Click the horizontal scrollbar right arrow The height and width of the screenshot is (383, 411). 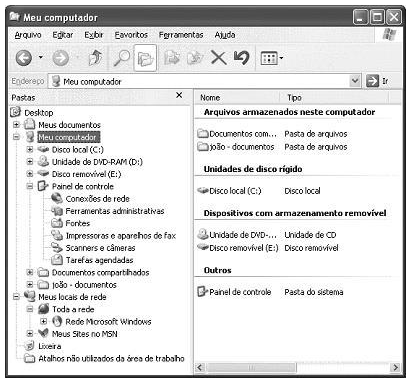(395, 367)
